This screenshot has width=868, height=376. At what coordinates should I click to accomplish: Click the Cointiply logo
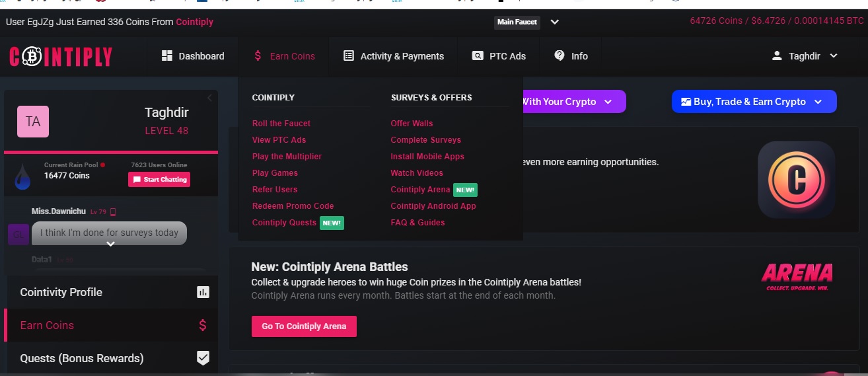coord(61,56)
